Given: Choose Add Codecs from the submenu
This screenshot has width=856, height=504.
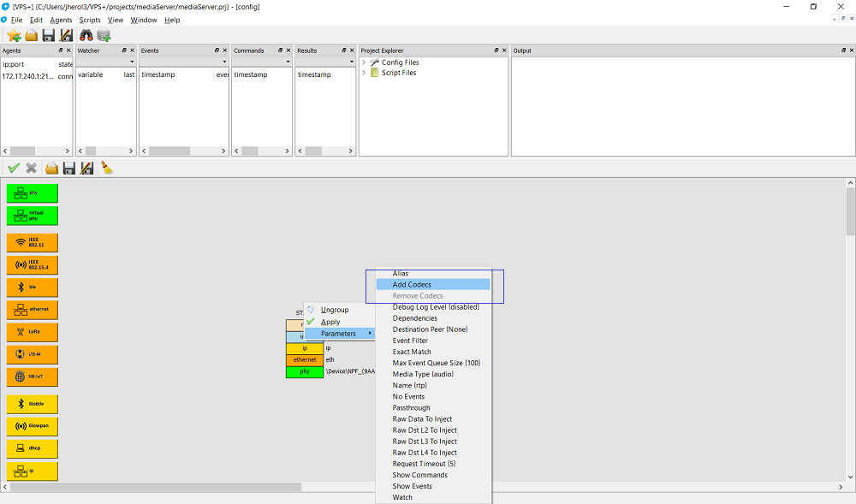Looking at the screenshot, I should 412,284.
